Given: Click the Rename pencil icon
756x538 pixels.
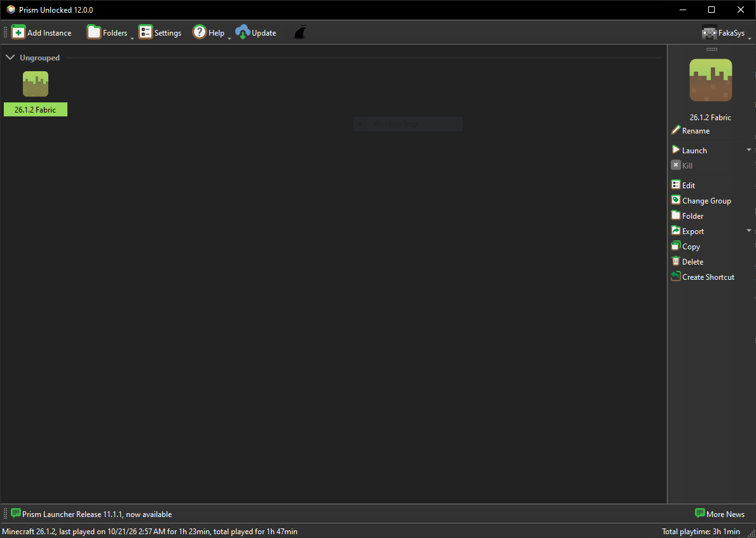Looking at the screenshot, I should point(675,130).
